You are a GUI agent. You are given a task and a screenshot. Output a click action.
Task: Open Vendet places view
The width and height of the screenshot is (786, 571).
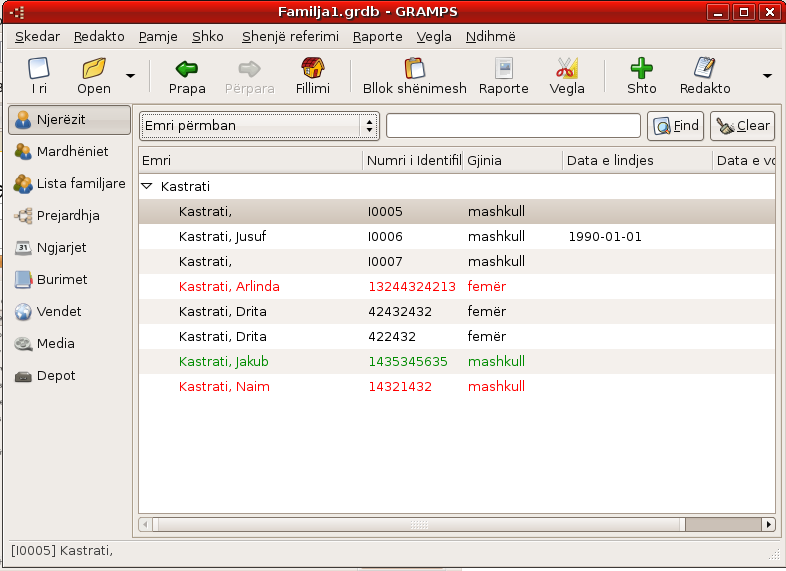[70, 311]
